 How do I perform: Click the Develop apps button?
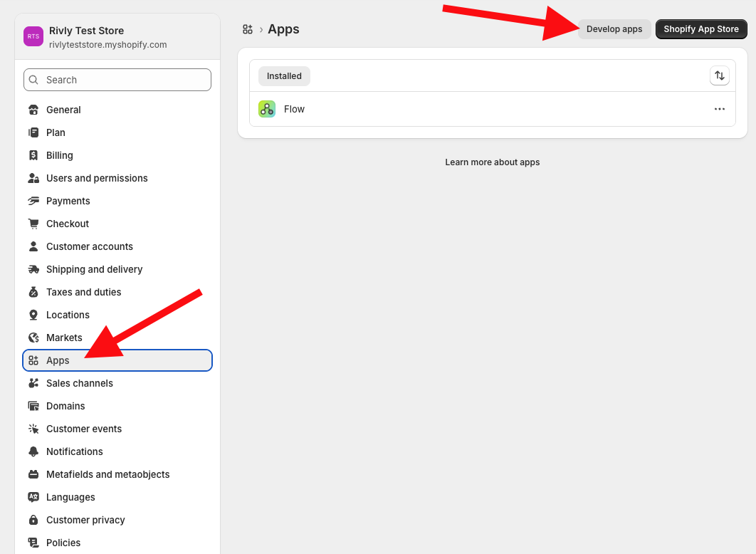(614, 29)
